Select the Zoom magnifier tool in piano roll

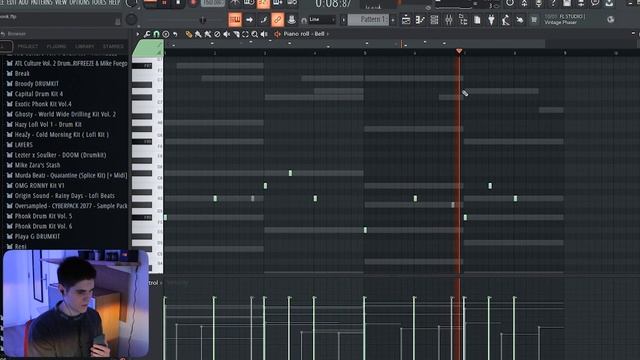point(255,34)
